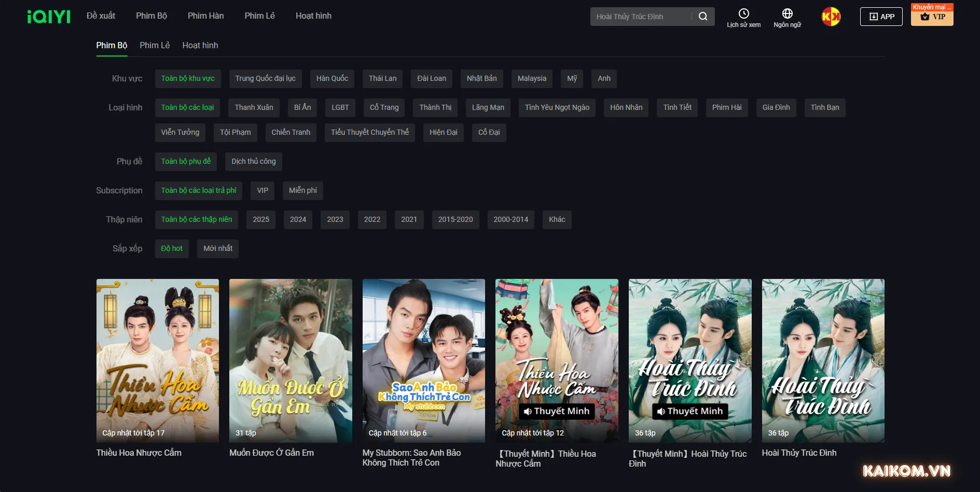This screenshot has height=492, width=980.
Task: Choose the Hiện Đại genre
Action: (444, 133)
